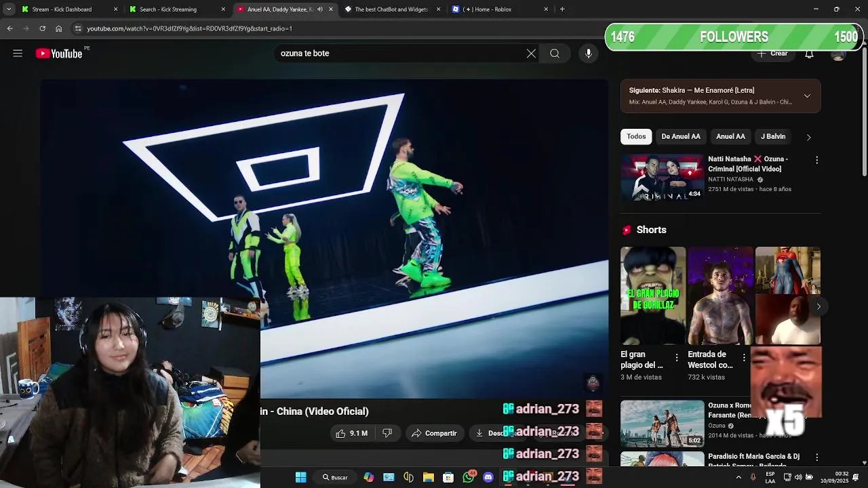The width and height of the screenshot is (868, 488).
Task: Go to the YouTube home logo
Action: [x=59, y=54]
